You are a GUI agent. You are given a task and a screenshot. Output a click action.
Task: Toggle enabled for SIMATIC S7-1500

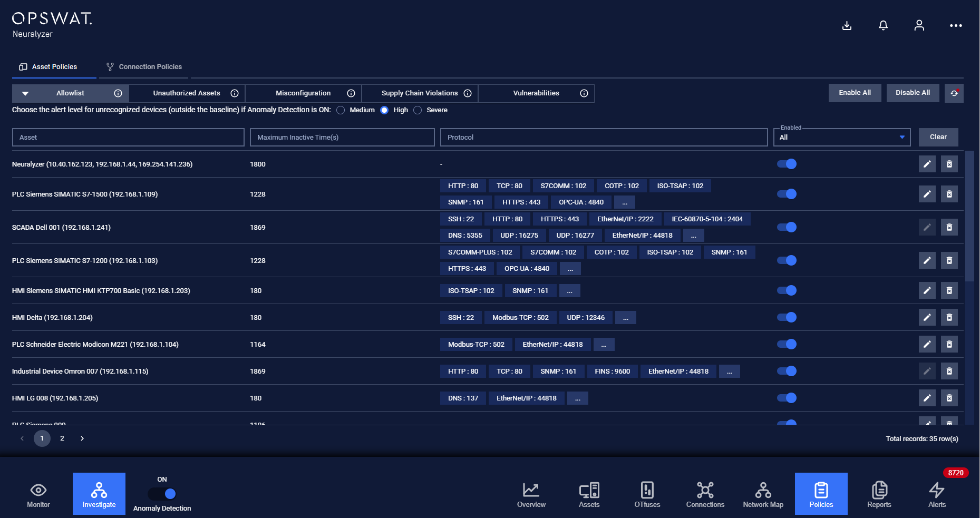tap(787, 194)
